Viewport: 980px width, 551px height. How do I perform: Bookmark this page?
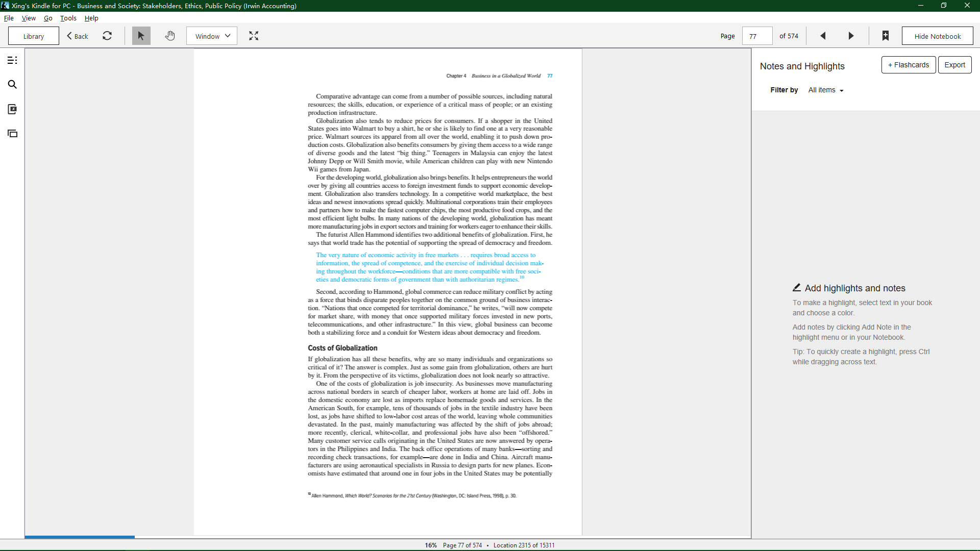(886, 36)
